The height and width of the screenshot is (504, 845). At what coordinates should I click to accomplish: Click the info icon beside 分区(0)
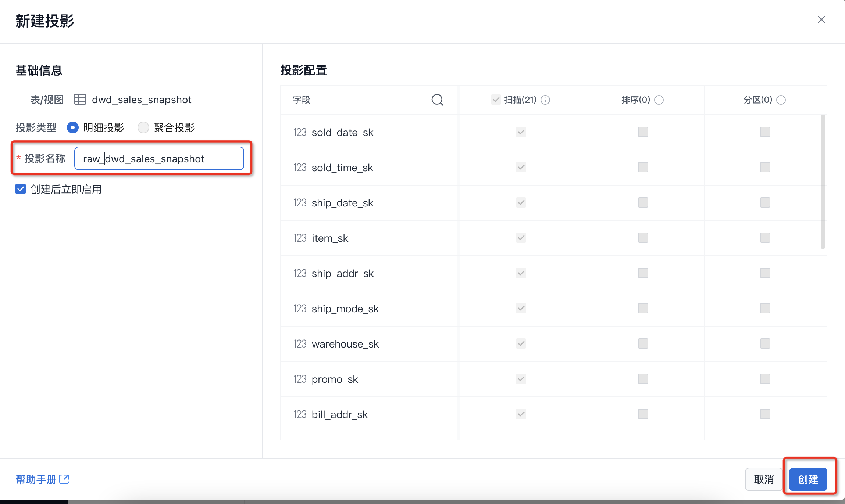pyautogui.click(x=781, y=100)
